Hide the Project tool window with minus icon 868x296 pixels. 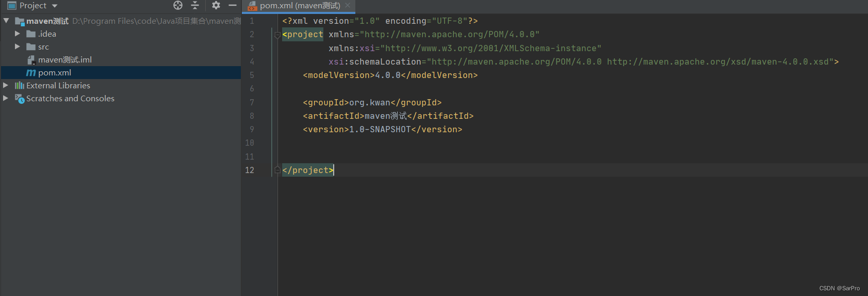pyautogui.click(x=233, y=5)
